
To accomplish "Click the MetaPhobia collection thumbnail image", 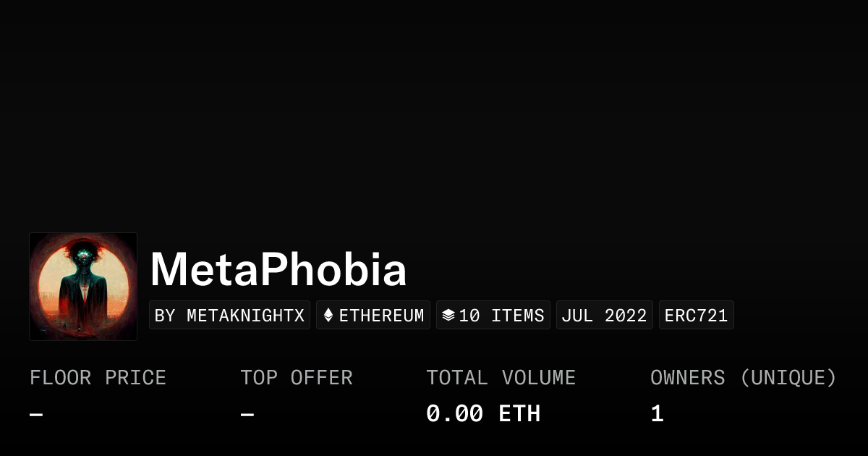I will [83, 286].
